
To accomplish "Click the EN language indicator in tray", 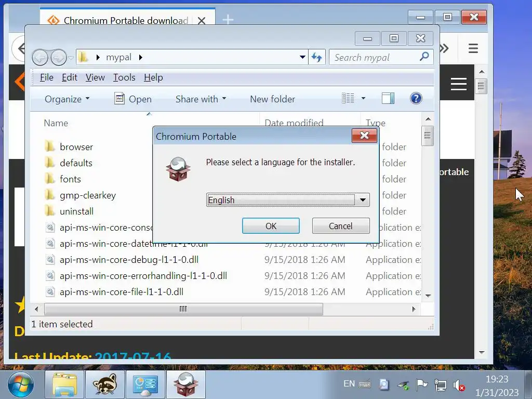I will tap(349, 384).
